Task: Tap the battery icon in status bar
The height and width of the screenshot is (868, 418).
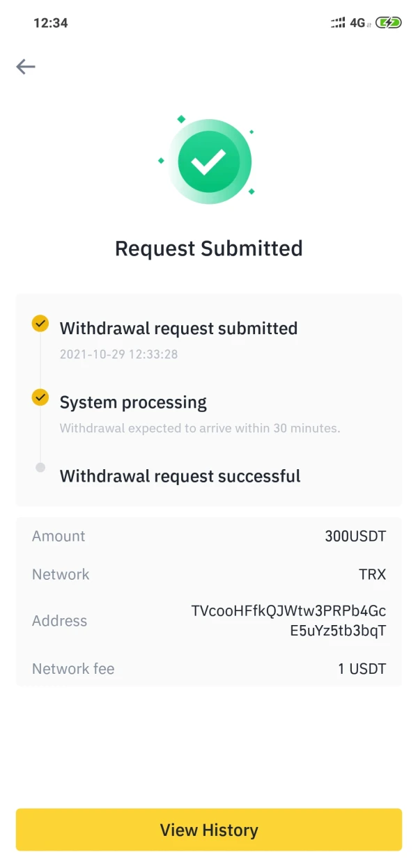Action: (x=388, y=23)
